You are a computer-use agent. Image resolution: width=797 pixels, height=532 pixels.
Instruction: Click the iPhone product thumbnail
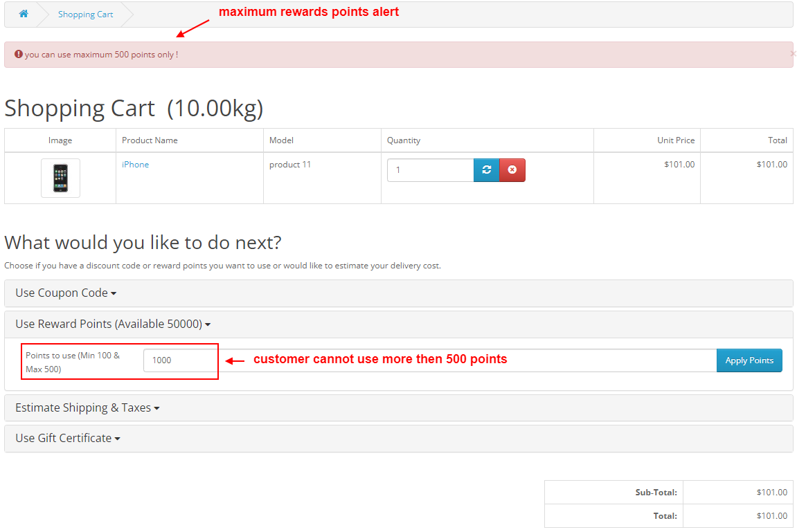(60, 177)
